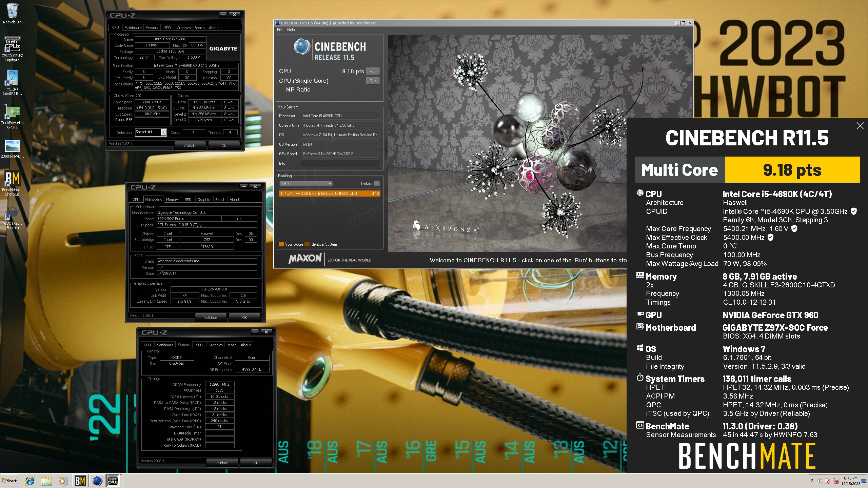Screen dimensions: 868x488
Task: Select Graphics tab in top CPU-Z window
Action: (184, 28)
